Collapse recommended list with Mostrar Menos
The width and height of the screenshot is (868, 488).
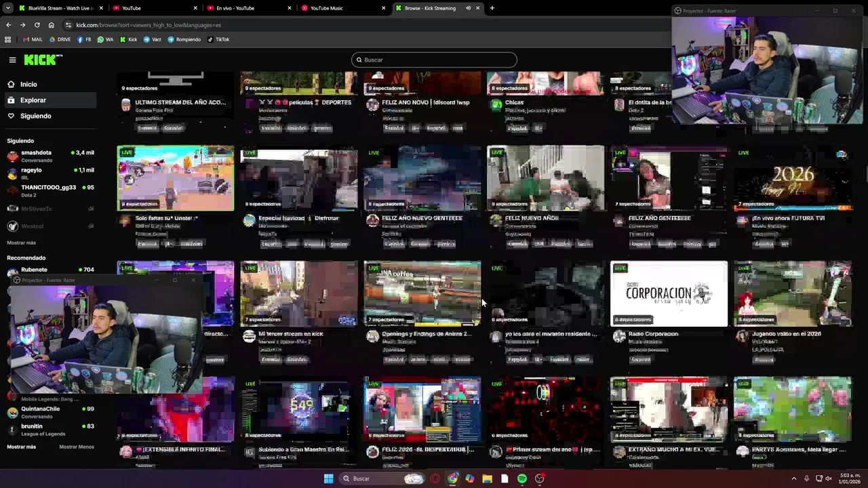point(77,447)
